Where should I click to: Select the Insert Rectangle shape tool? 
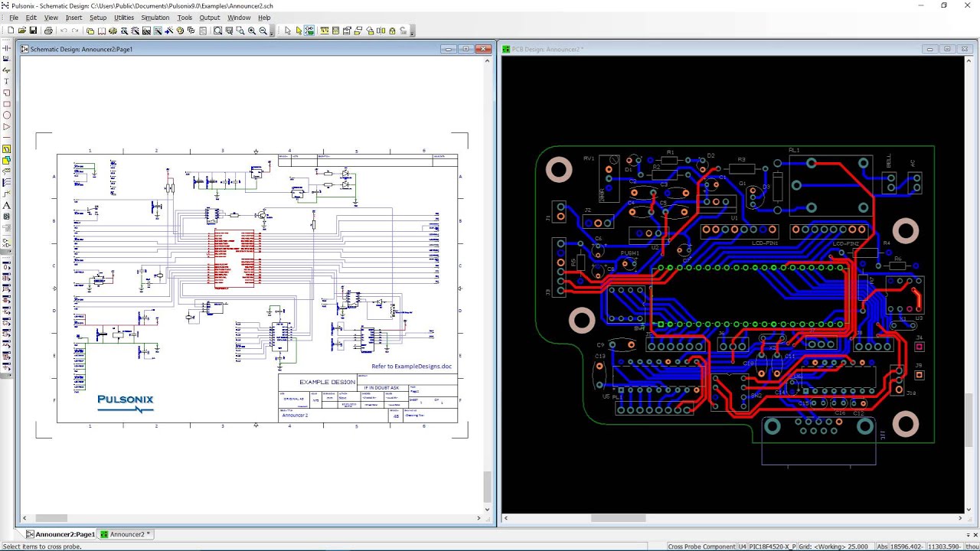[7, 104]
